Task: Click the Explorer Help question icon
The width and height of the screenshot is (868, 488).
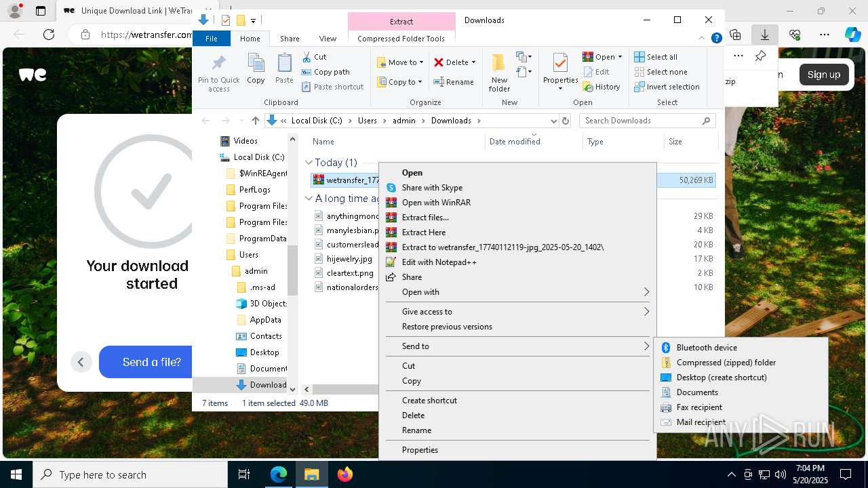Action: point(716,39)
